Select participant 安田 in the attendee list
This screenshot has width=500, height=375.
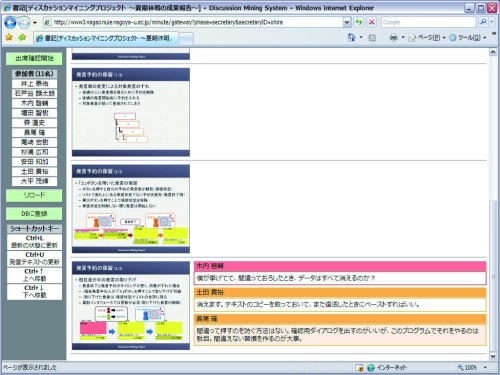click(34, 162)
